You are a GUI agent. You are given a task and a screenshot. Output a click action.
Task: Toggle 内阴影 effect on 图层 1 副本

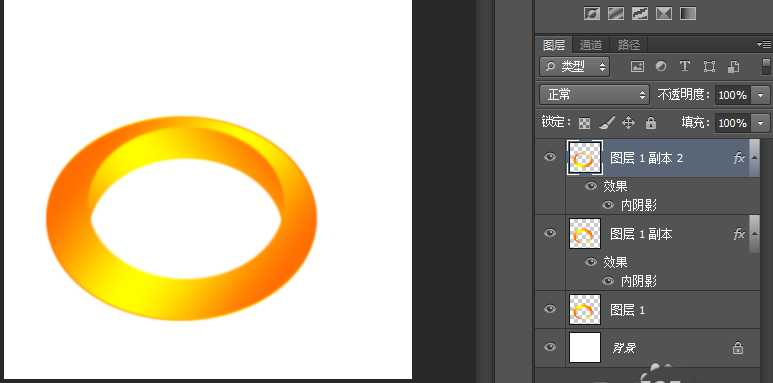click(608, 281)
